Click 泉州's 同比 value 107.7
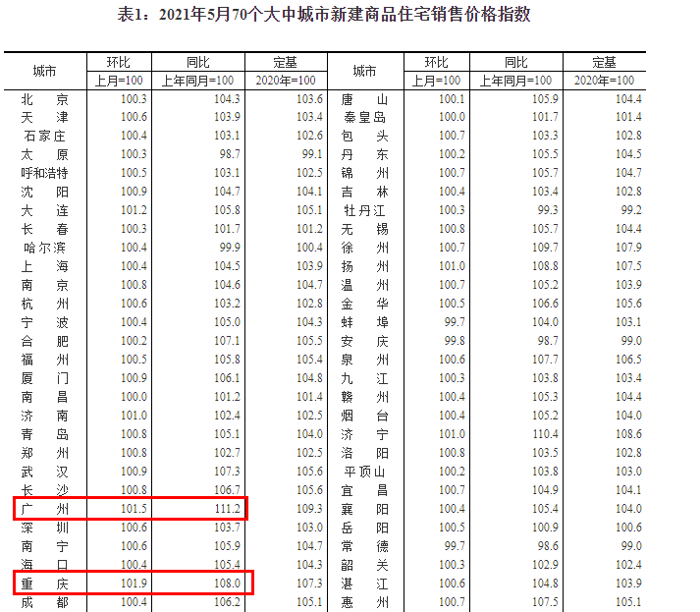This screenshot has height=612, width=700. point(545,360)
